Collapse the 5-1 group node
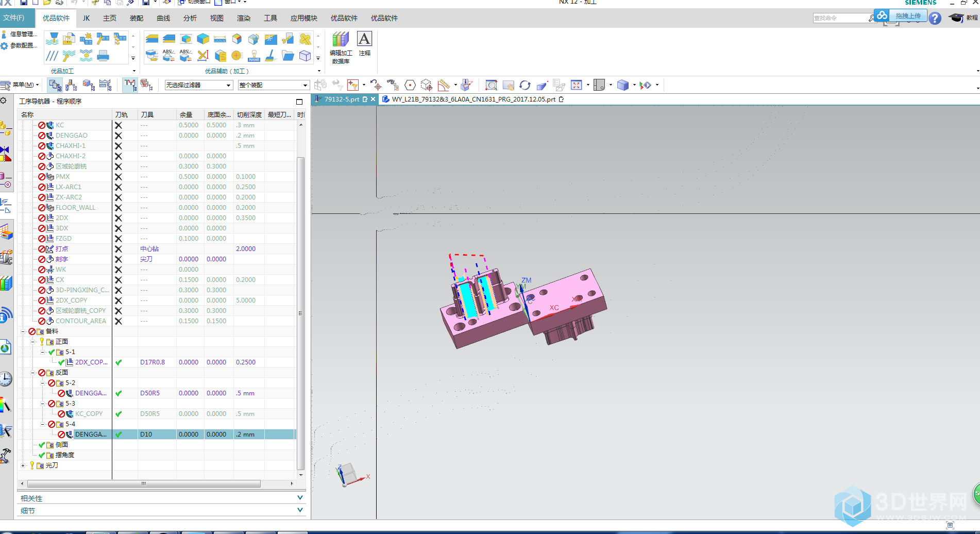This screenshot has width=980, height=534. click(43, 352)
